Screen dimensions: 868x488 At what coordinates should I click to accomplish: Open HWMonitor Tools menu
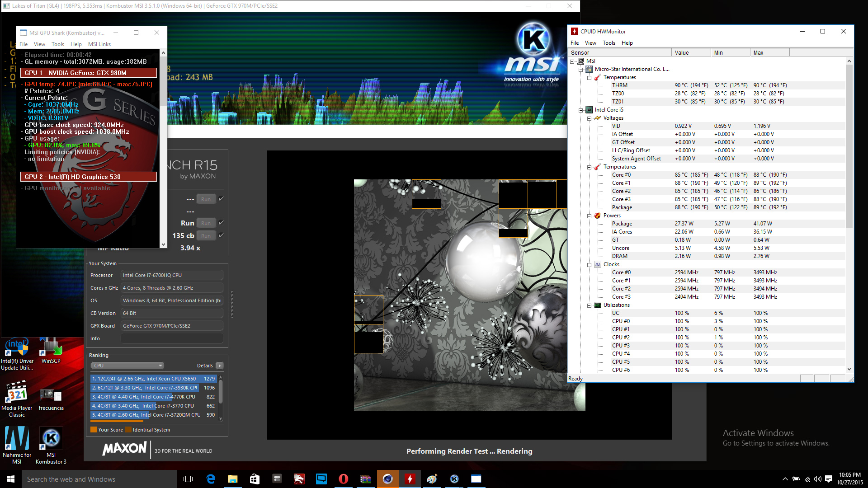click(609, 43)
